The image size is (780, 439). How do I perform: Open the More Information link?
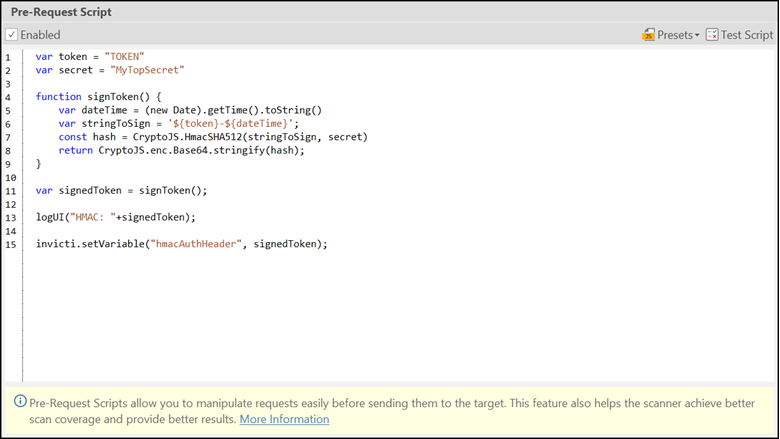tap(284, 419)
